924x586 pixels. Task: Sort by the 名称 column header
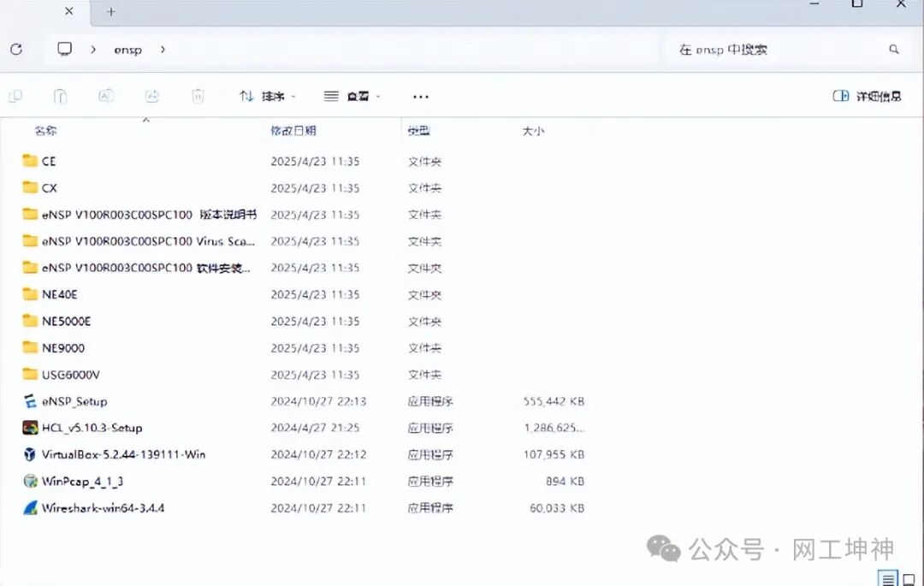[x=45, y=131]
